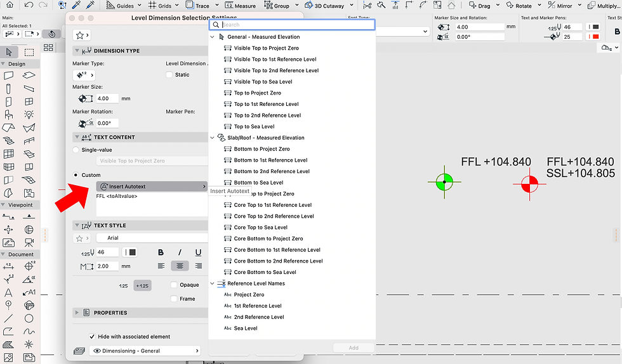Expand the PROPERTIES section
This screenshot has height=364, width=622.
coord(77,313)
